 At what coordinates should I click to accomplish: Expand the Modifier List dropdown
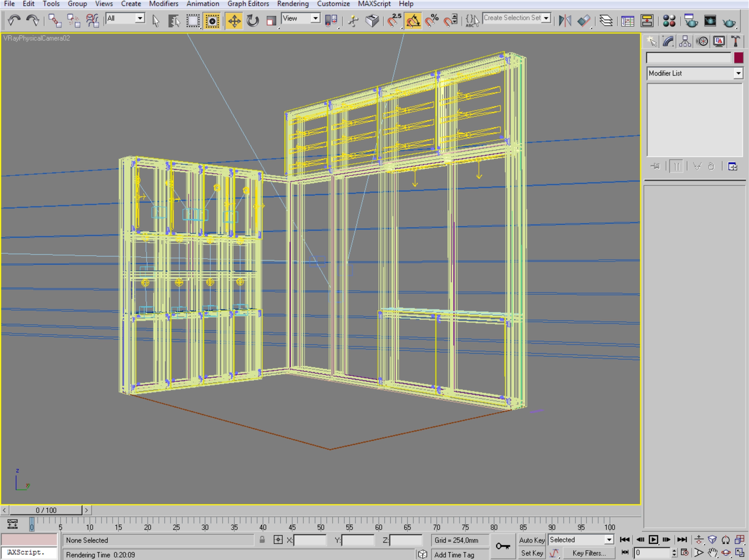(738, 73)
